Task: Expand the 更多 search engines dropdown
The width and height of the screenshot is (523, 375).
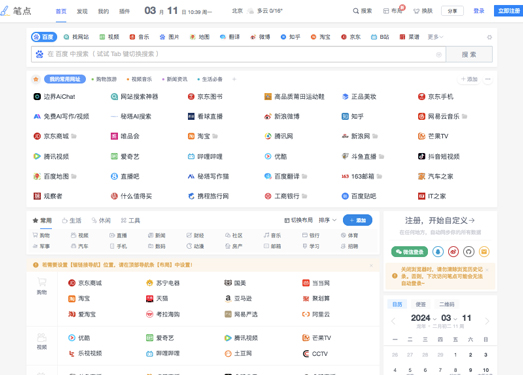Action: [x=435, y=37]
